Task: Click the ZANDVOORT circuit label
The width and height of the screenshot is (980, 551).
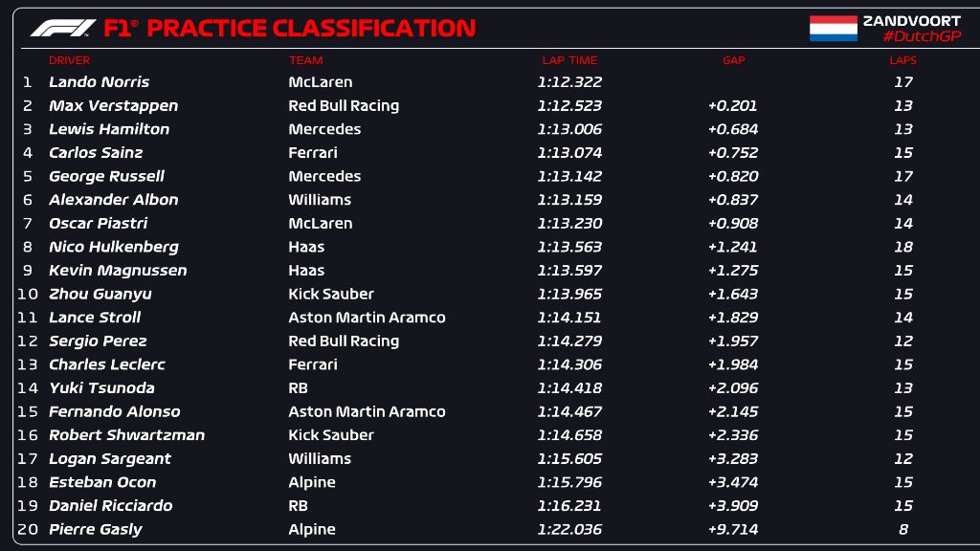Action: (x=911, y=20)
